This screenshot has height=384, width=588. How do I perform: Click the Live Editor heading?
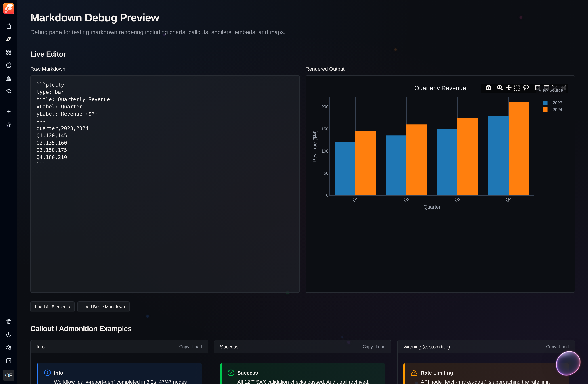(x=48, y=54)
